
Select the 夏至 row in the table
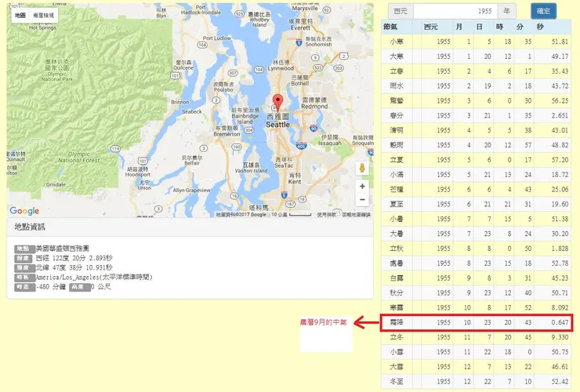point(476,205)
